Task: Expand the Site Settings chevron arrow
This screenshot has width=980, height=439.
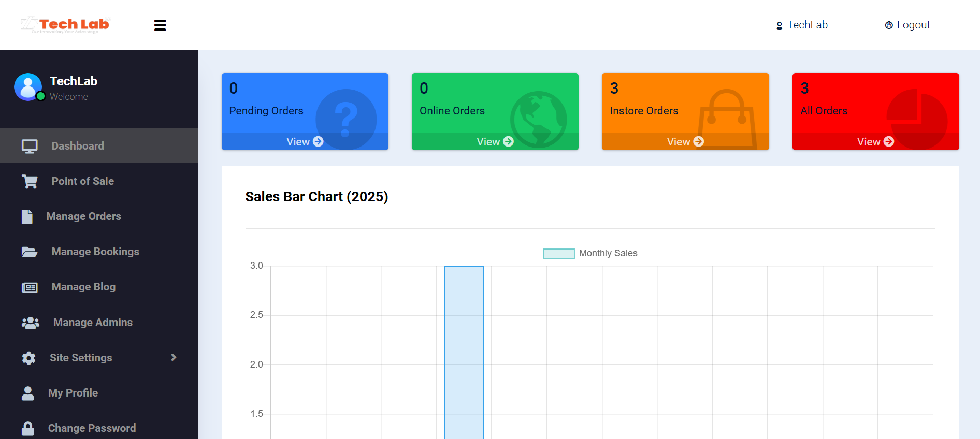Action: click(x=174, y=358)
